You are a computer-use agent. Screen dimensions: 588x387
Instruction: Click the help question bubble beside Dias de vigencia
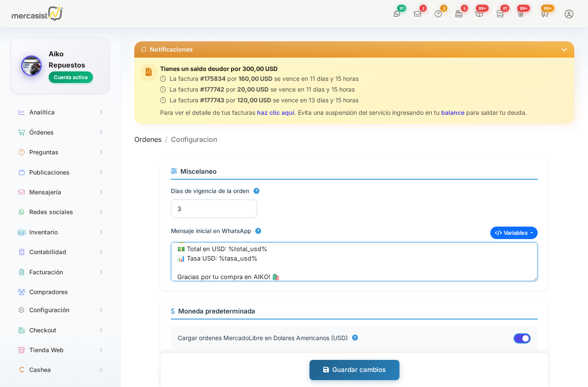(257, 190)
